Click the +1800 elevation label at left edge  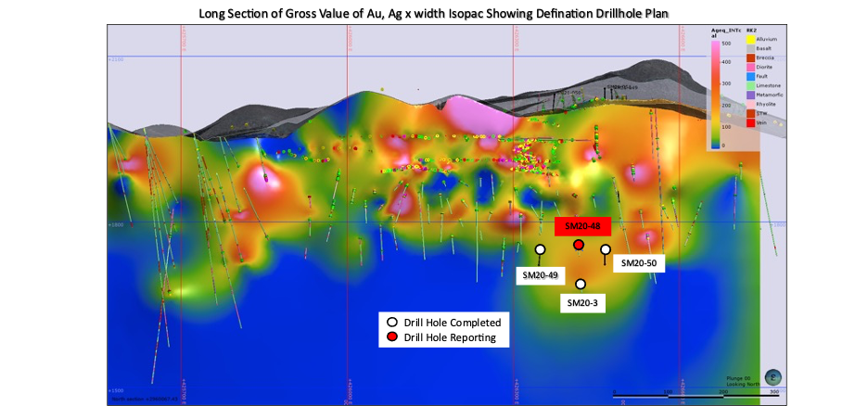(x=116, y=225)
